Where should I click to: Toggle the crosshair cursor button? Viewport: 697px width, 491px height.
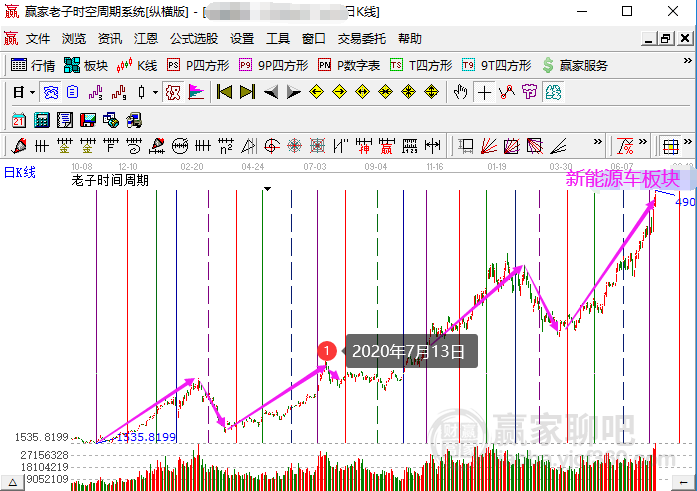click(x=484, y=92)
